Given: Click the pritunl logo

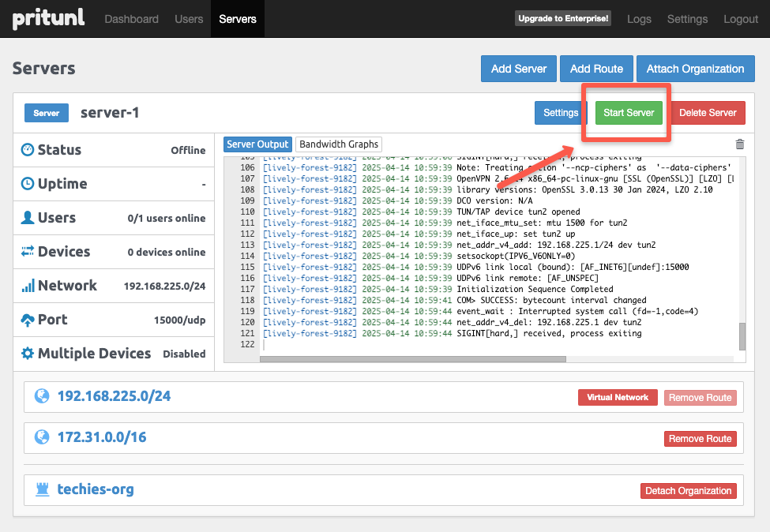Looking at the screenshot, I should point(48,19).
